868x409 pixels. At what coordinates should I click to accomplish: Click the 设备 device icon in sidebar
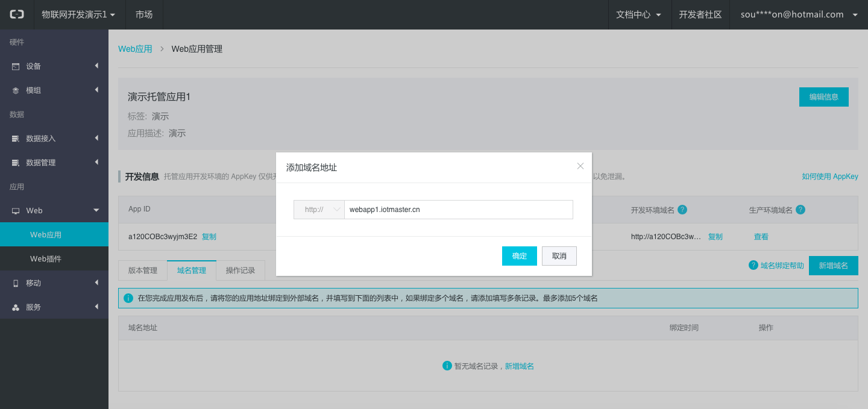click(16, 66)
